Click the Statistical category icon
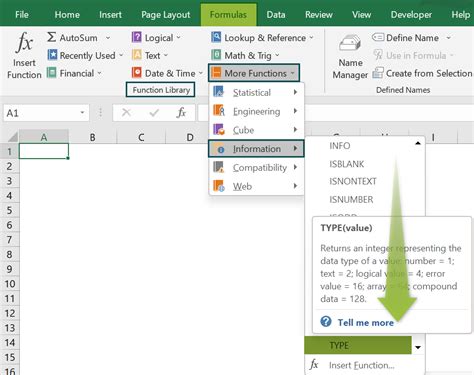Image resolution: width=474 pixels, height=375 pixels. point(219,92)
